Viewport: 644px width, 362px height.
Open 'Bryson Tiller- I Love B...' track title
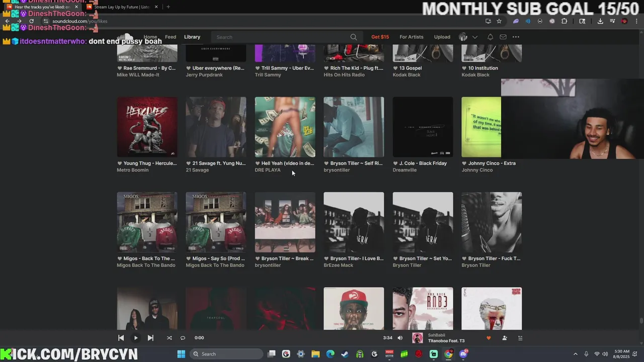pyautogui.click(x=357, y=258)
